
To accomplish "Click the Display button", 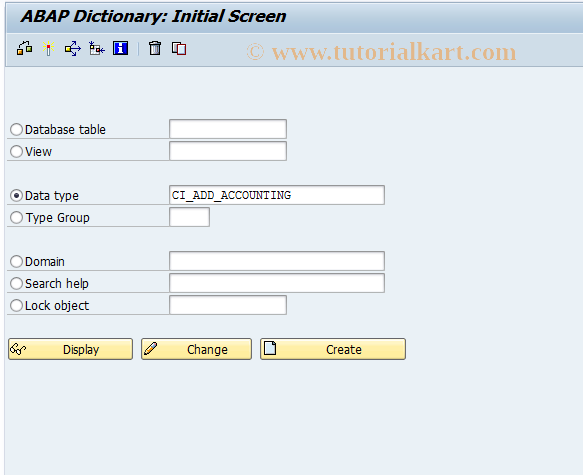I will 70,349.
